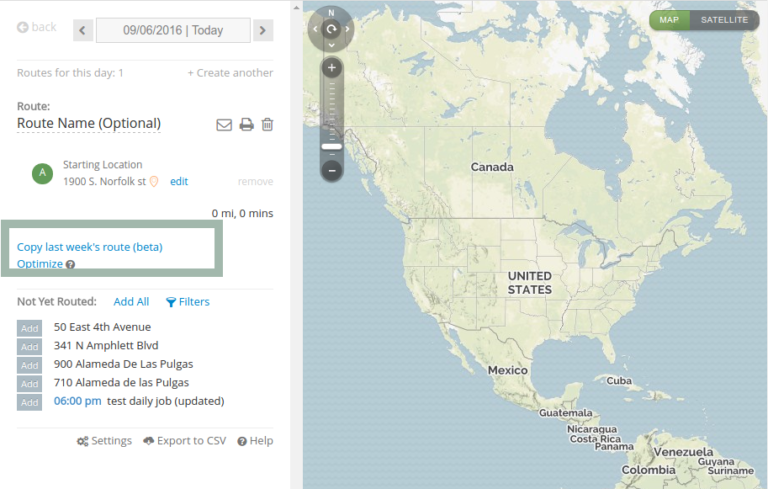
Task: Reset map rotation with center compass icon
Action: [332, 29]
